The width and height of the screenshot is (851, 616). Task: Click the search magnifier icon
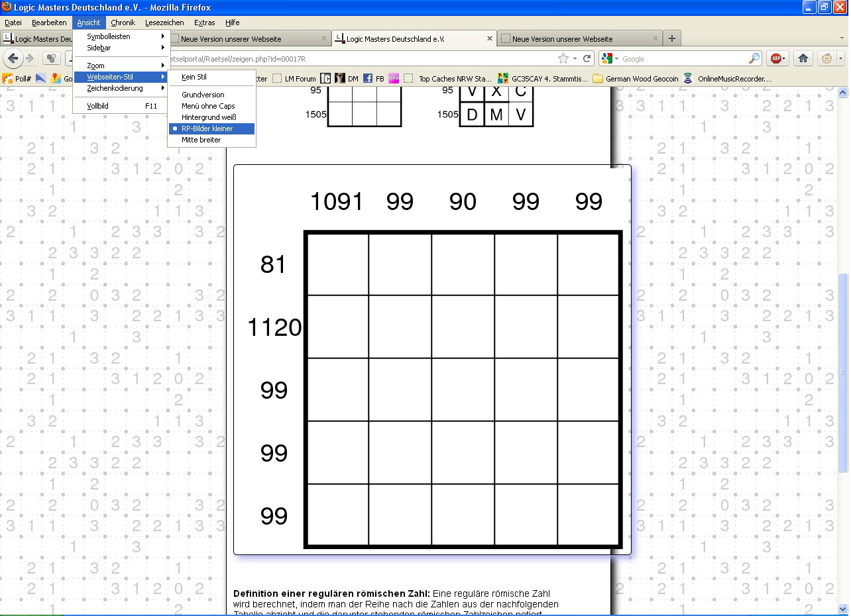[754, 58]
